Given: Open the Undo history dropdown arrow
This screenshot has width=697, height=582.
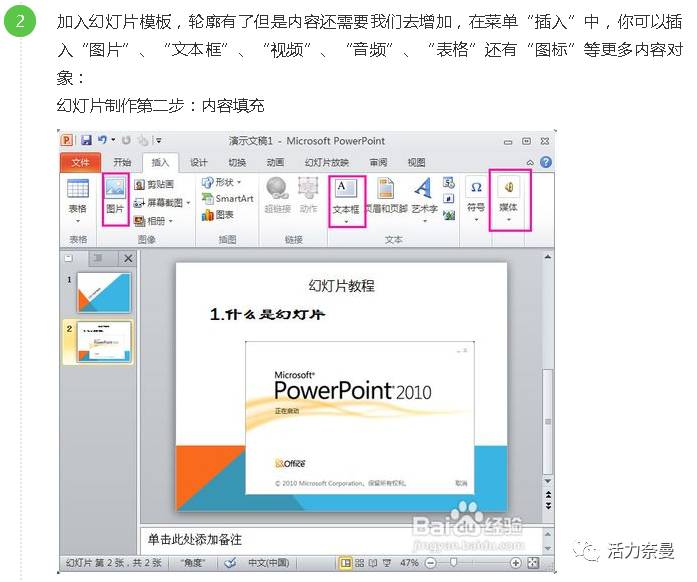Looking at the screenshot, I should coord(113,140).
